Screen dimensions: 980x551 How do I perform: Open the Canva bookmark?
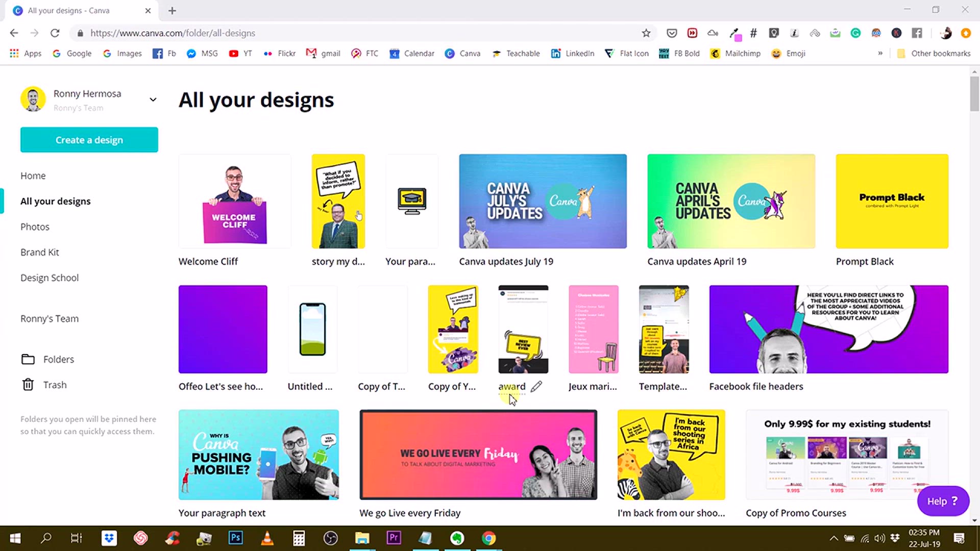click(x=462, y=53)
